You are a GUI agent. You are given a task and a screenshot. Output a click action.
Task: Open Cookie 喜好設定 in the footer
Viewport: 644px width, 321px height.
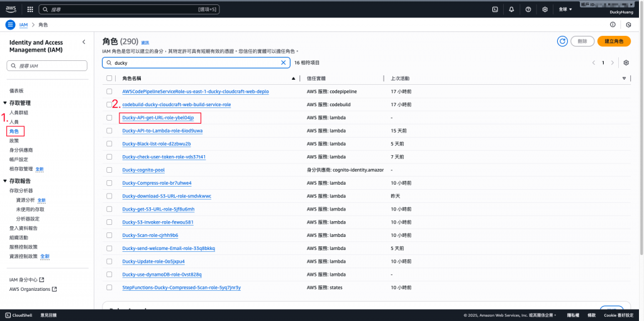619,315
